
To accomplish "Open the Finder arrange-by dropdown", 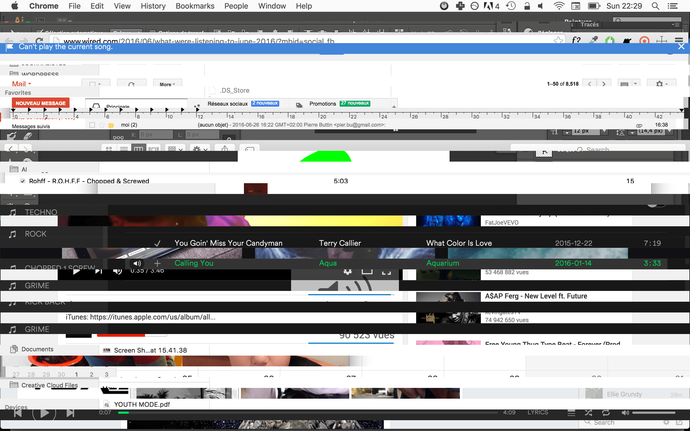I will coord(176,149).
